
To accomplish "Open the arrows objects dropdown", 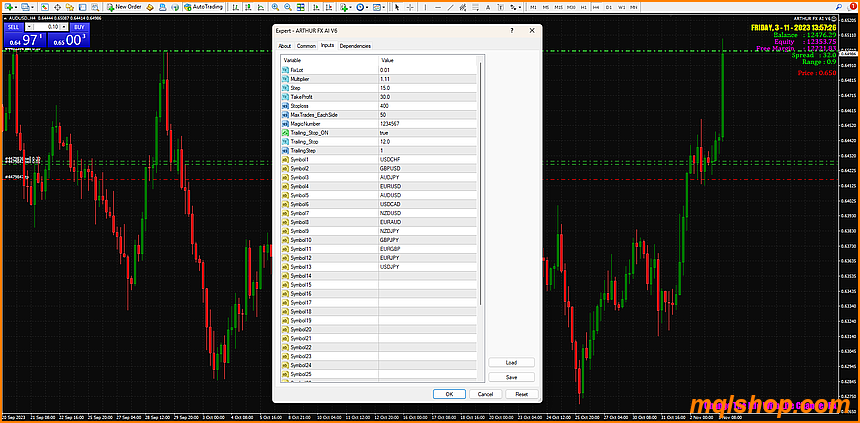I will (x=516, y=7).
